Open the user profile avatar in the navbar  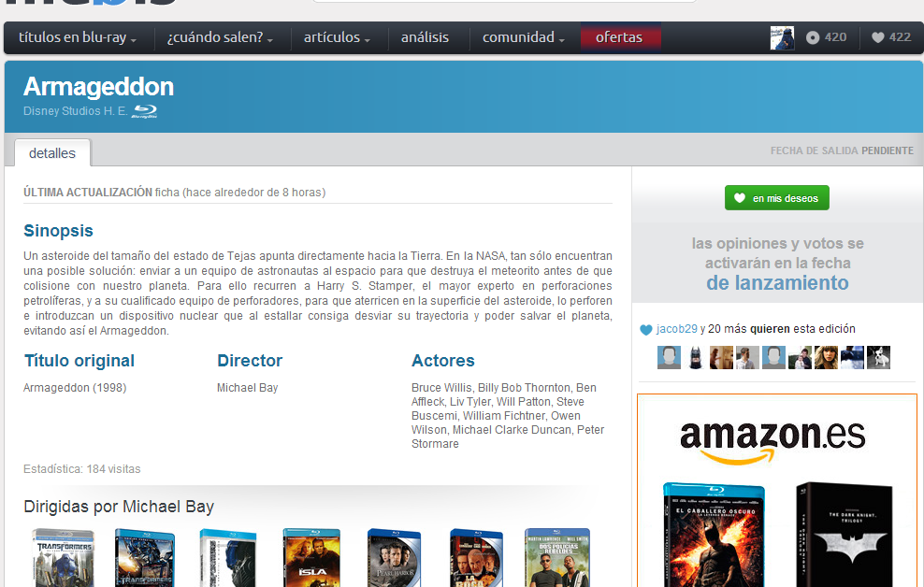(x=782, y=37)
